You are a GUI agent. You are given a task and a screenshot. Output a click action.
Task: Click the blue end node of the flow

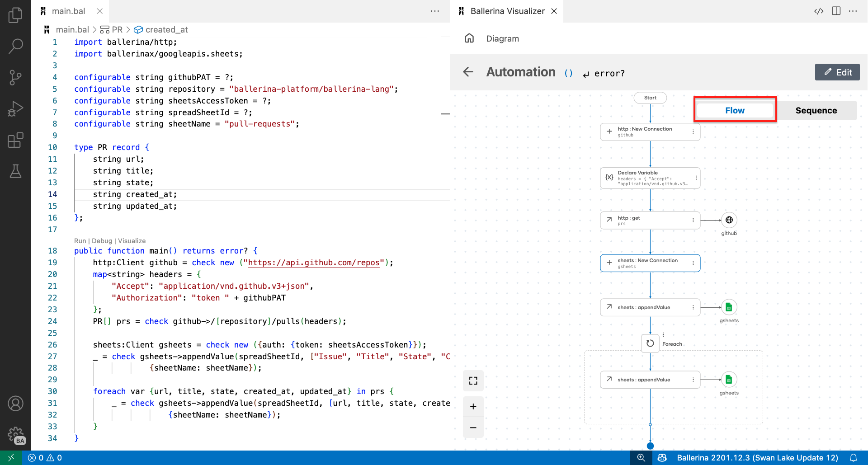coord(650,446)
